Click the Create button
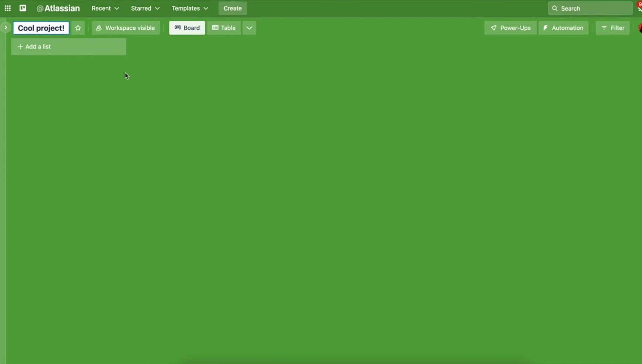Screen dimensions: 642x364 pyautogui.click(x=233, y=8)
